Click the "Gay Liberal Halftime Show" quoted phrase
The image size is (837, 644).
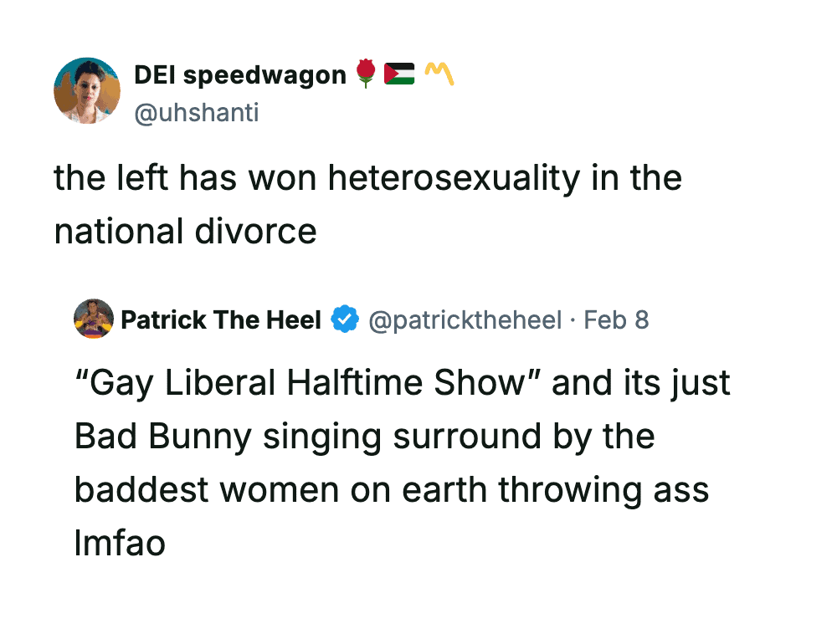pyautogui.click(x=306, y=383)
